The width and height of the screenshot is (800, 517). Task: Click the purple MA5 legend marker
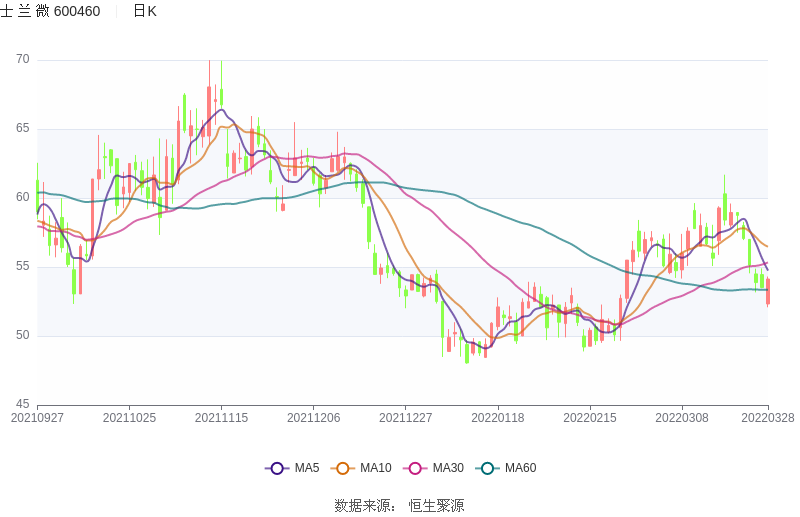[x=277, y=468]
